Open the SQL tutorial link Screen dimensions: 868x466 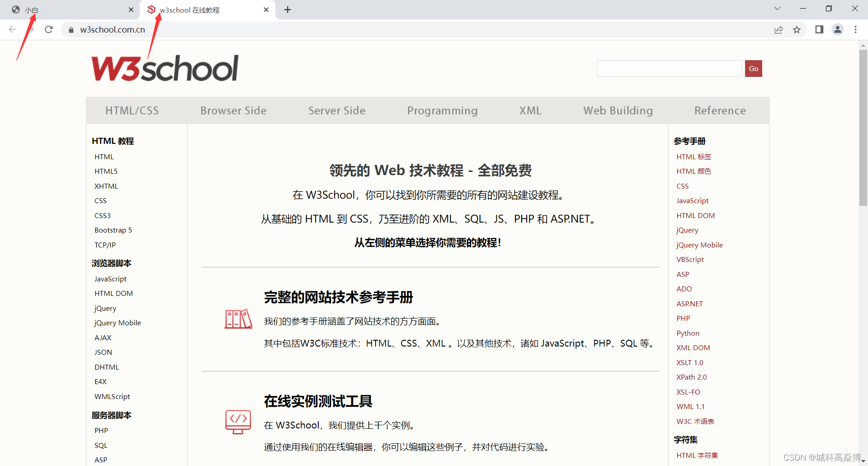pos(101,445)
